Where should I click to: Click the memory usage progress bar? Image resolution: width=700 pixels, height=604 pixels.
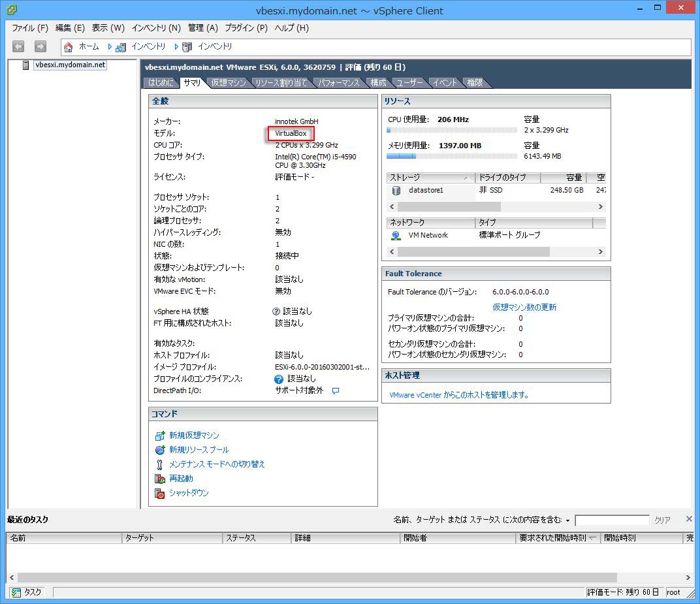coord(452,156)
